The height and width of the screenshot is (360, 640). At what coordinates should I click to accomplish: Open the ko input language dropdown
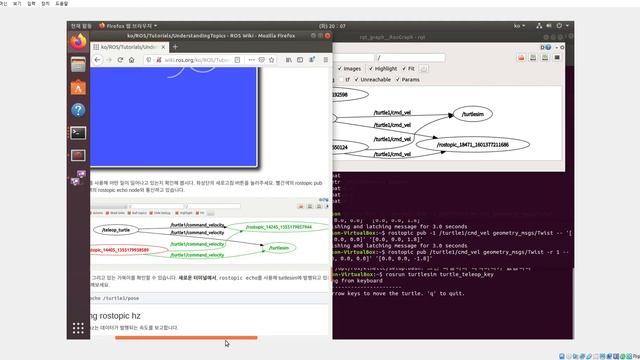519,26
